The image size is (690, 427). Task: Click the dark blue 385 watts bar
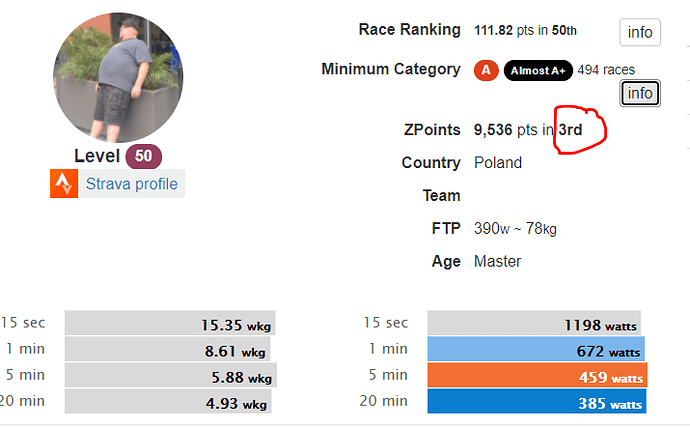point(537,401)
